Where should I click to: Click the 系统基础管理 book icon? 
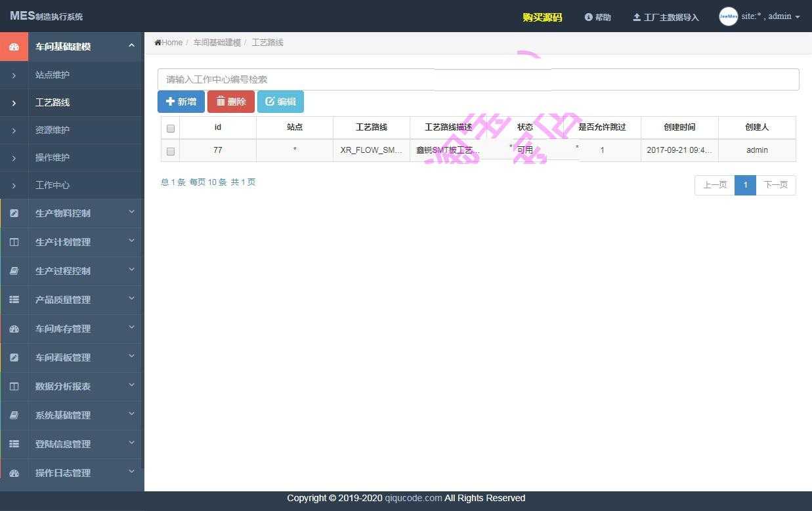click(x=14, y=415)
